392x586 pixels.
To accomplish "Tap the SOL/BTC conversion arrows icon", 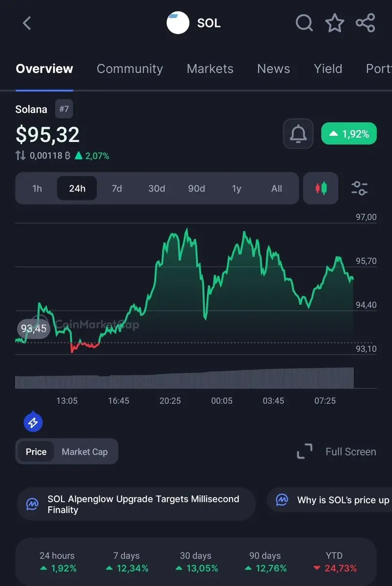I will click(x=21, y=156).
